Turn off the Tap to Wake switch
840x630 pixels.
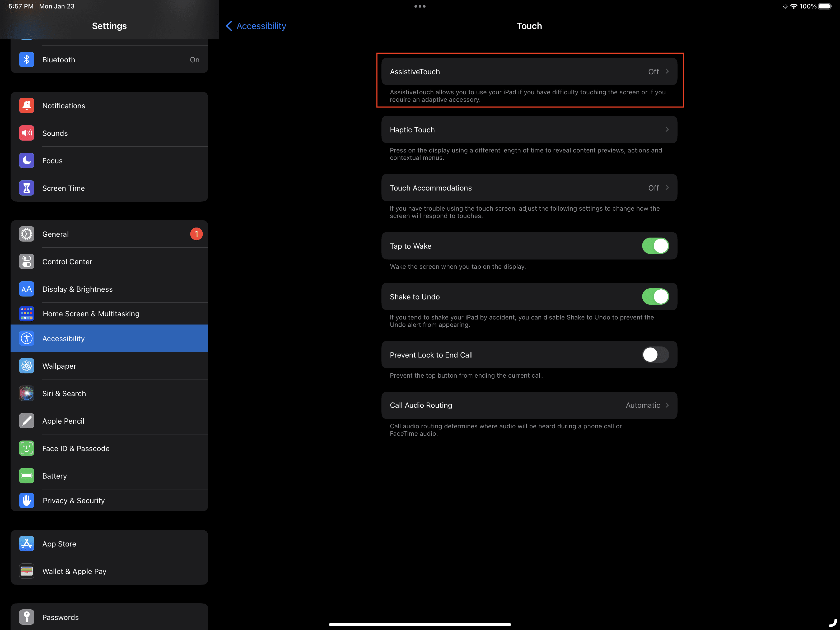[x=655, y=246]
